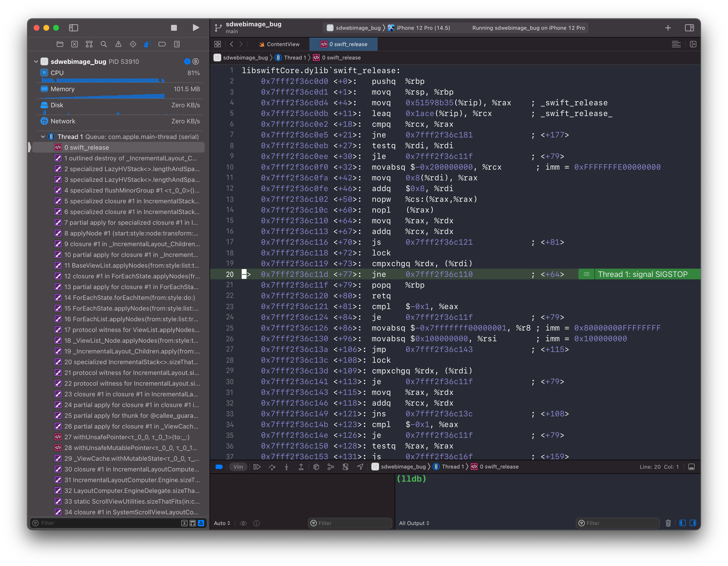Step over the current instruction
This screenshot has height=566, width=728.
pyautogui.click(x=272, y=467)
